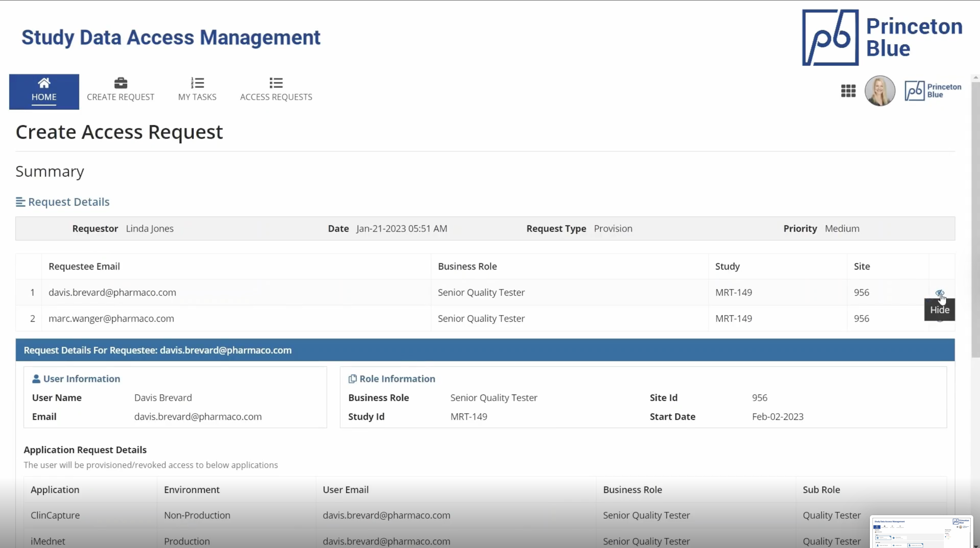Viewport: 980px width, 548px height.
Task: Open the MY TASKS tab
Action: tap(197, 96)
